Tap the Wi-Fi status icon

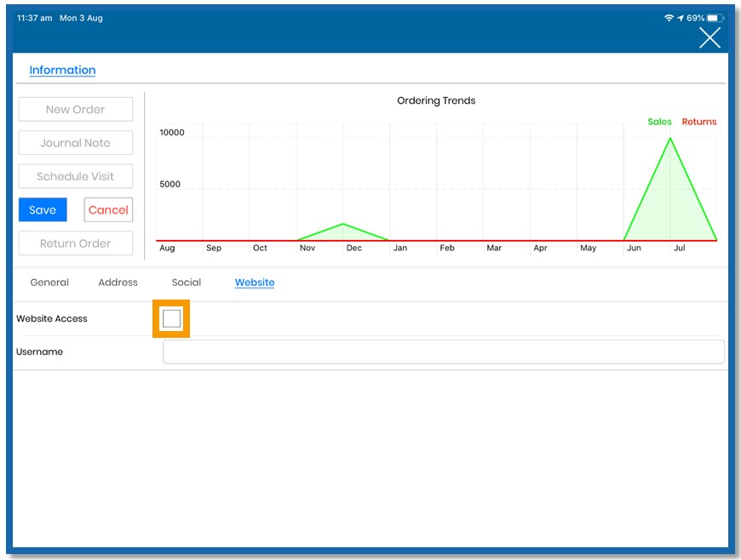click(x=669, y=18)
